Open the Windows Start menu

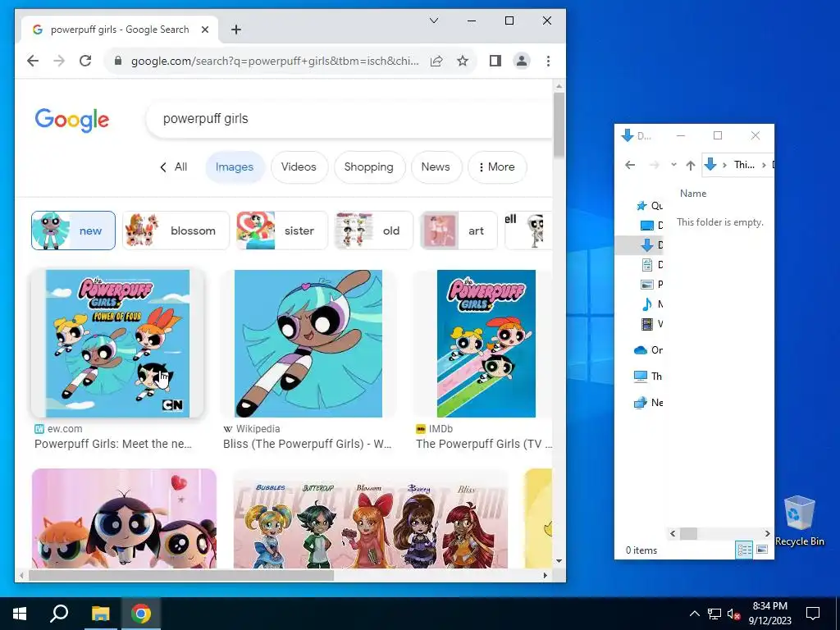point(20,614)
